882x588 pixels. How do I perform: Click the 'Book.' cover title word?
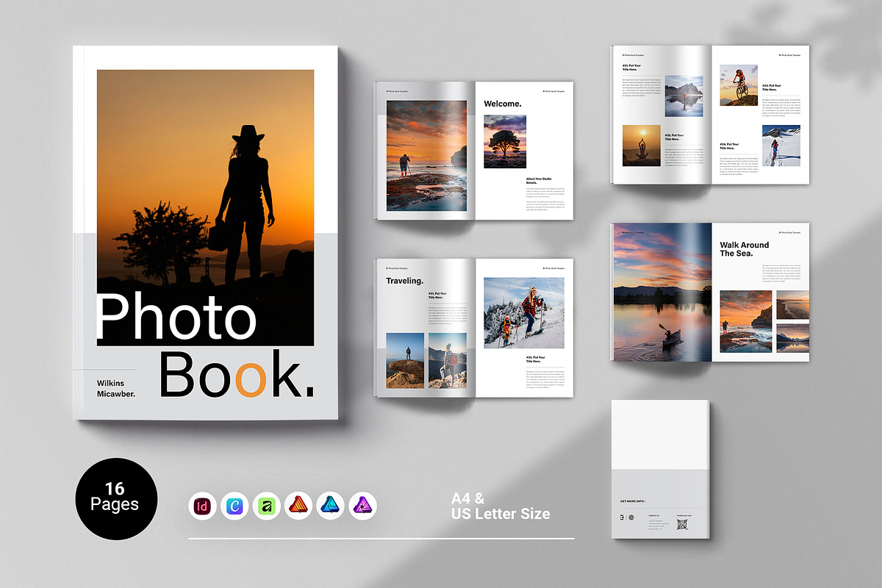coord(237,373)
